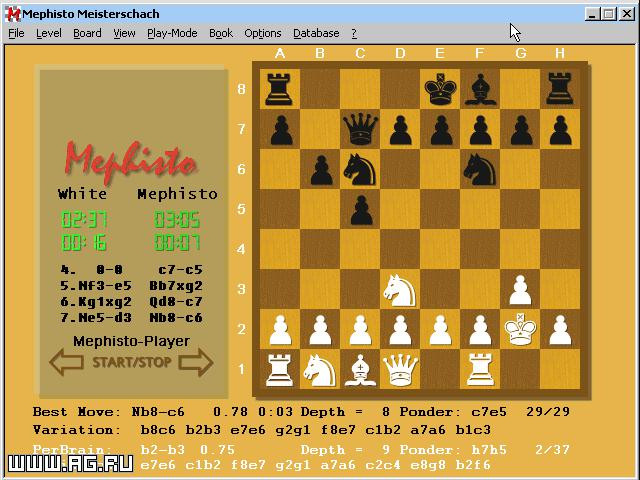Click the left arrow beside START/STOP
This screenshot has width=640, height=480.
(67, 362)
